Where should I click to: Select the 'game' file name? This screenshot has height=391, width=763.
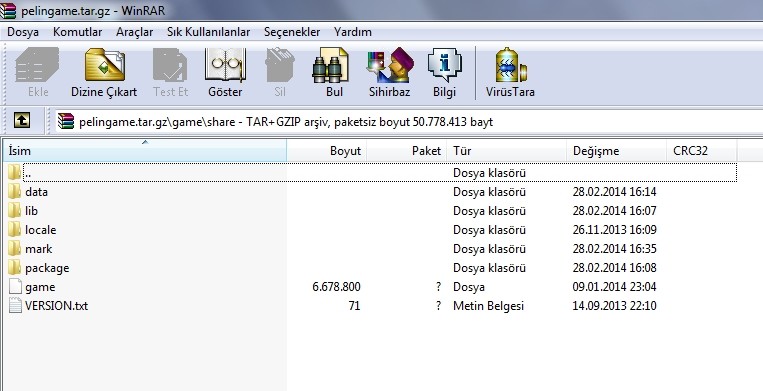(40, 287)
